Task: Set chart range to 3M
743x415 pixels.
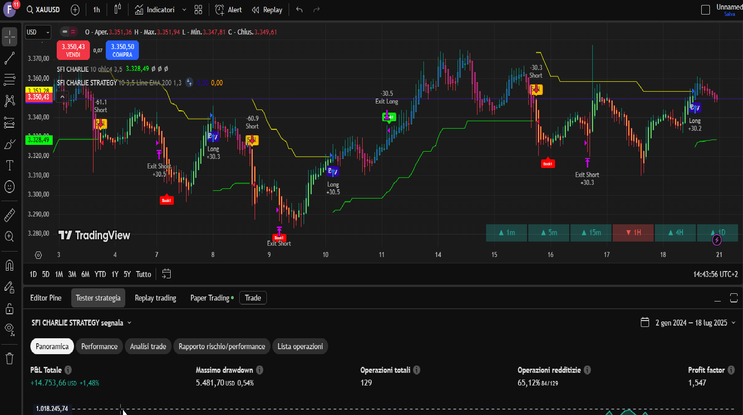Action: tap(72, 274)
